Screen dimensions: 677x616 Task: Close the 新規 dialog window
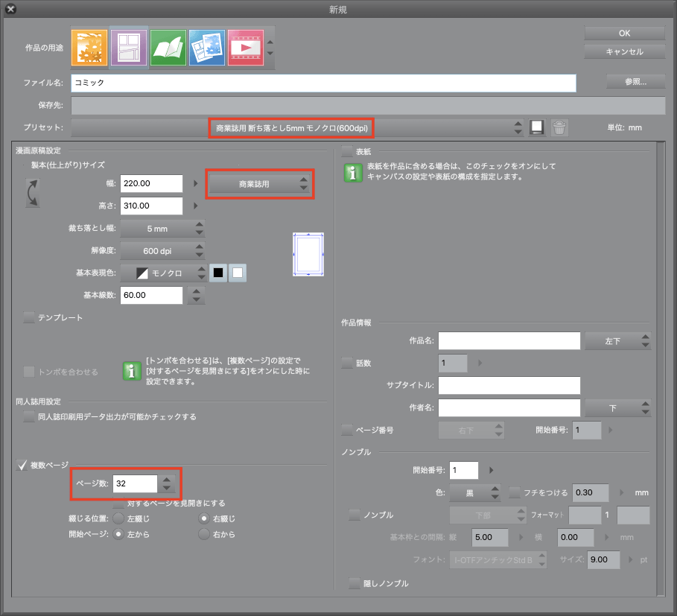click(x=10, y=9)
